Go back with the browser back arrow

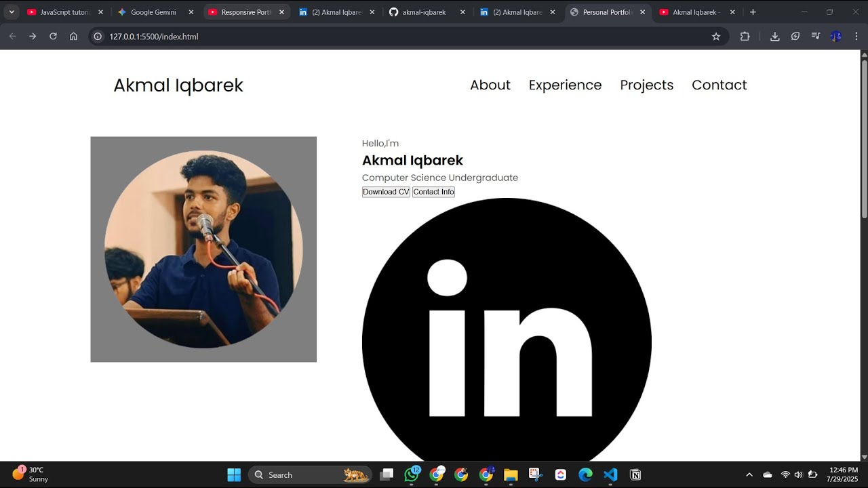coord(12,37)
